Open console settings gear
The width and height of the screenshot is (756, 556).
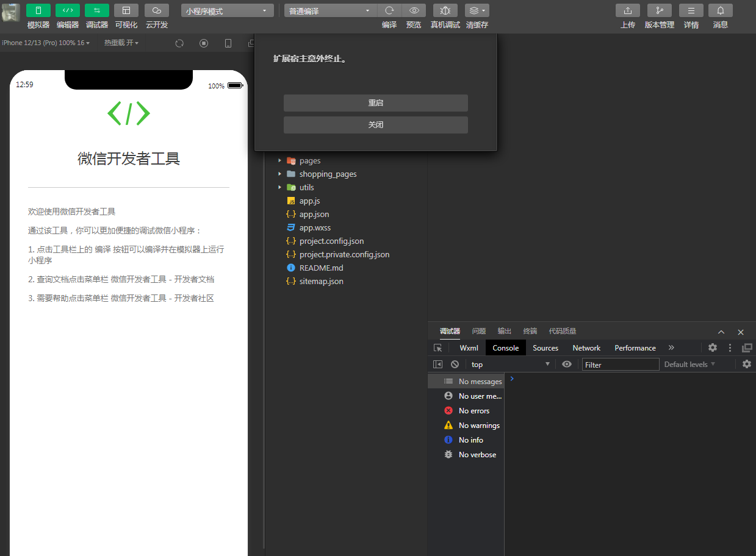coord(747,365)
